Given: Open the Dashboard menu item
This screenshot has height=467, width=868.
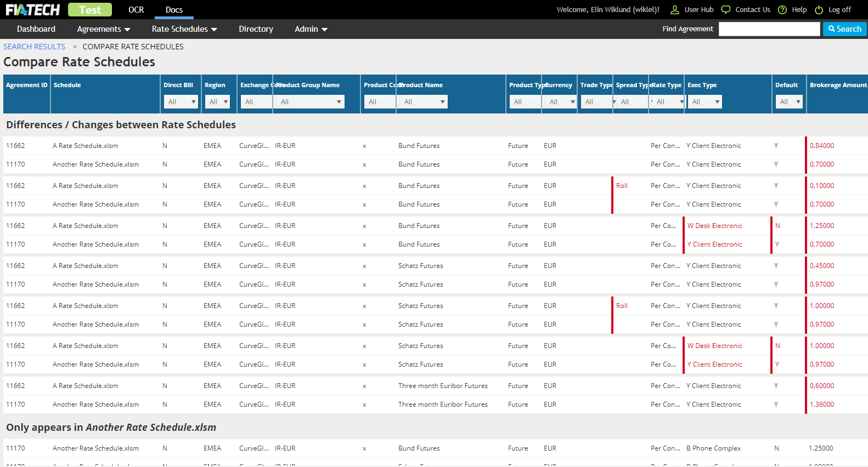Looking at the screenshot, I should pos(36,29).
